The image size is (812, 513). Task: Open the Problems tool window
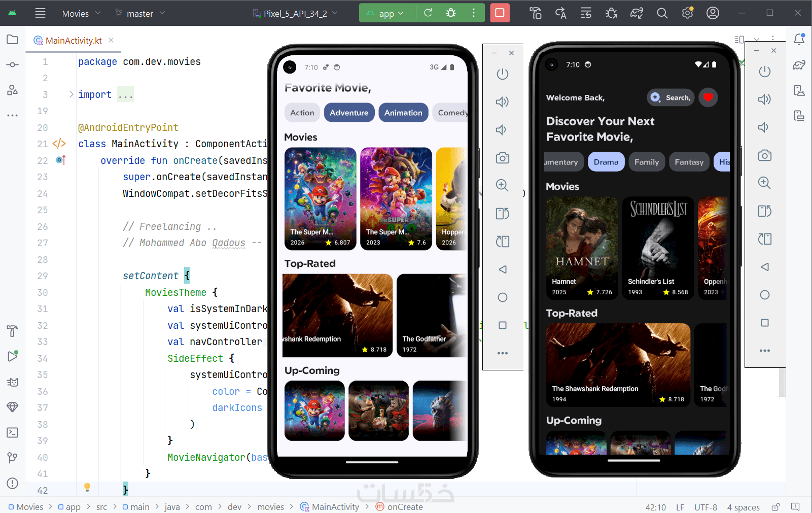tap(13, 483)
